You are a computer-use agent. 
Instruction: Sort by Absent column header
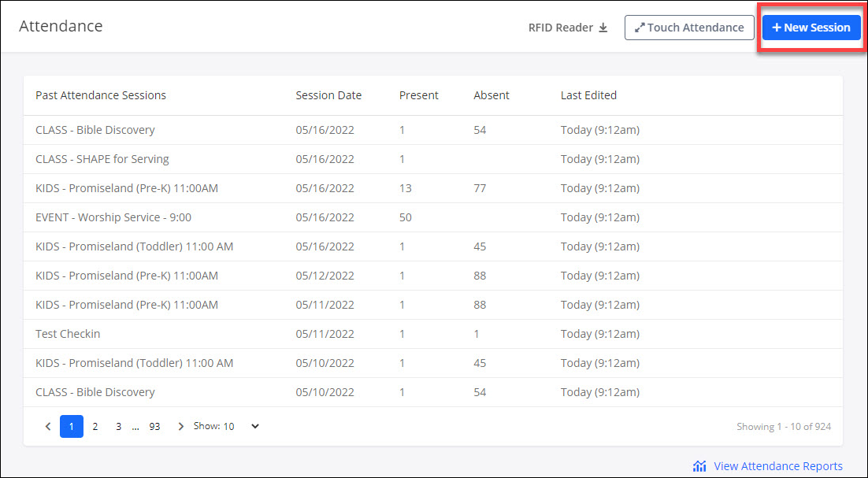(491, 95)
